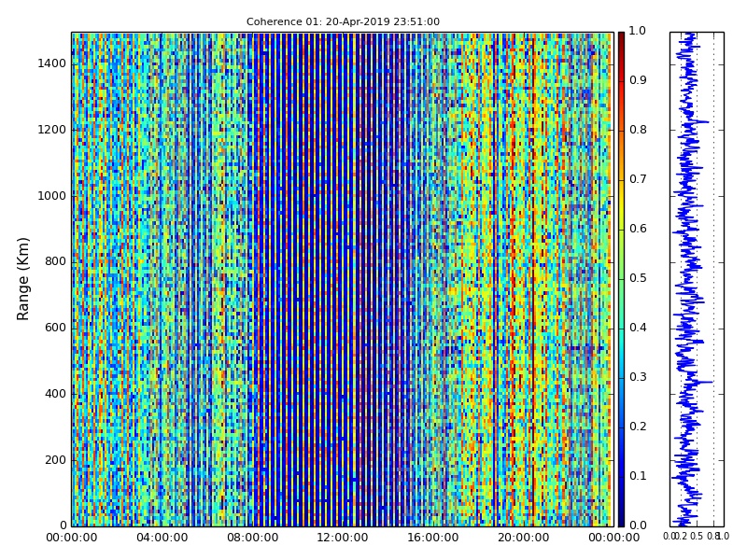This screenshot has height=560, width=747.
Task: Click the coherence heatmap at 12:00, 800 km
Action: [343, 262]
